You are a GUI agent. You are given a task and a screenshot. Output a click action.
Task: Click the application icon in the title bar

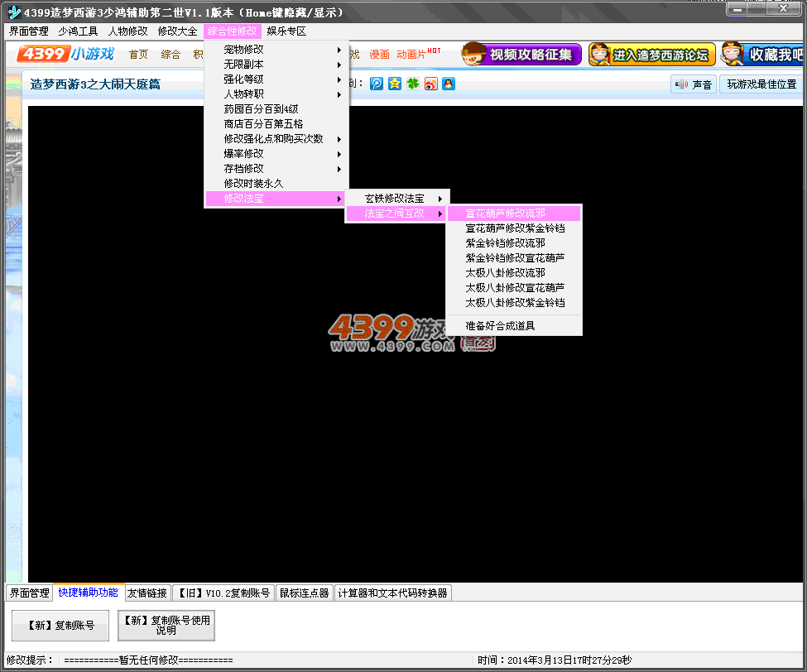coord(14,12)
